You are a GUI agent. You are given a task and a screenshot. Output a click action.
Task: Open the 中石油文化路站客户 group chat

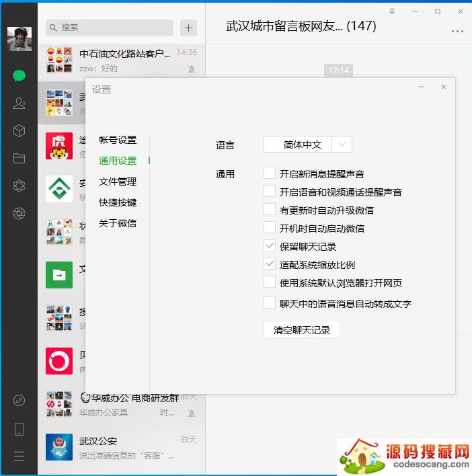point(122,60)
